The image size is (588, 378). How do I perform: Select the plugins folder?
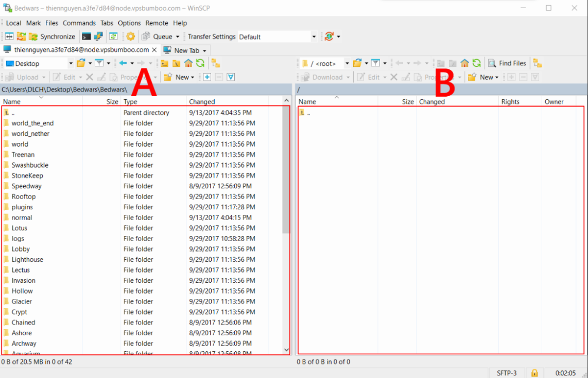click(22, 207)
